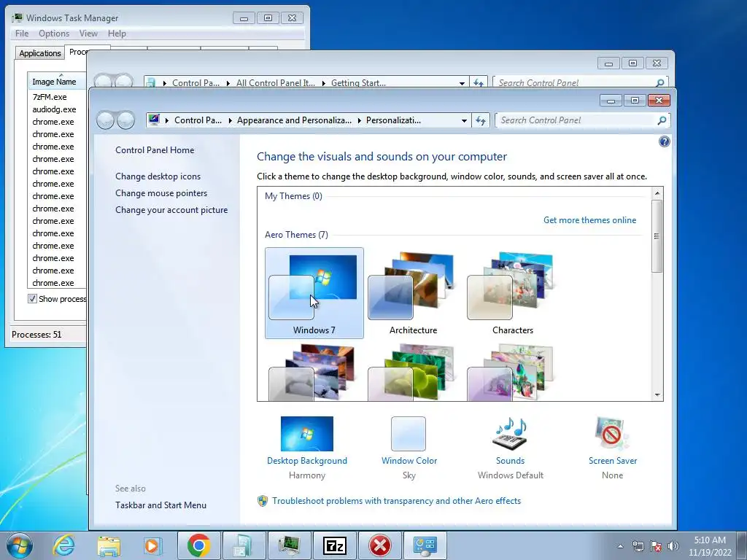Click the Screen Saver label link
The image size is (747, 560).
coord(613,461)
